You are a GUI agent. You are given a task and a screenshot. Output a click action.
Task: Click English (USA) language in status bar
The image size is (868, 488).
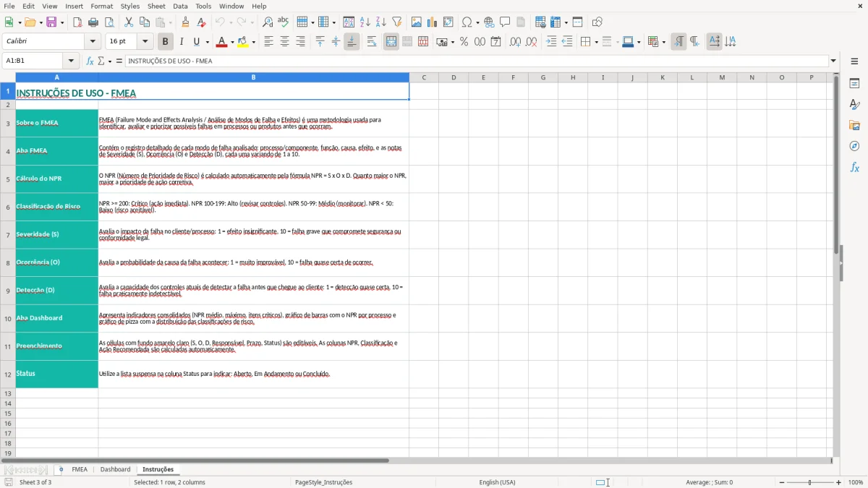(x=497, y=482)
